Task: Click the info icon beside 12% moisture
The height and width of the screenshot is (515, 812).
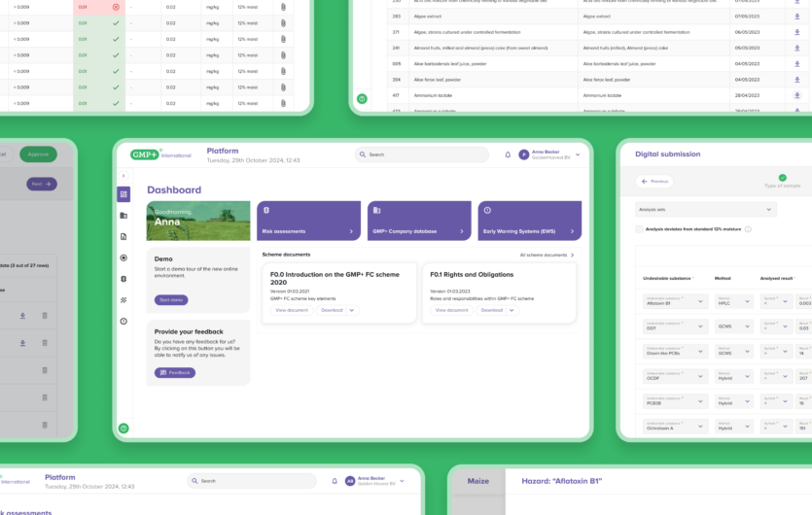Action: tap(748, 229)
